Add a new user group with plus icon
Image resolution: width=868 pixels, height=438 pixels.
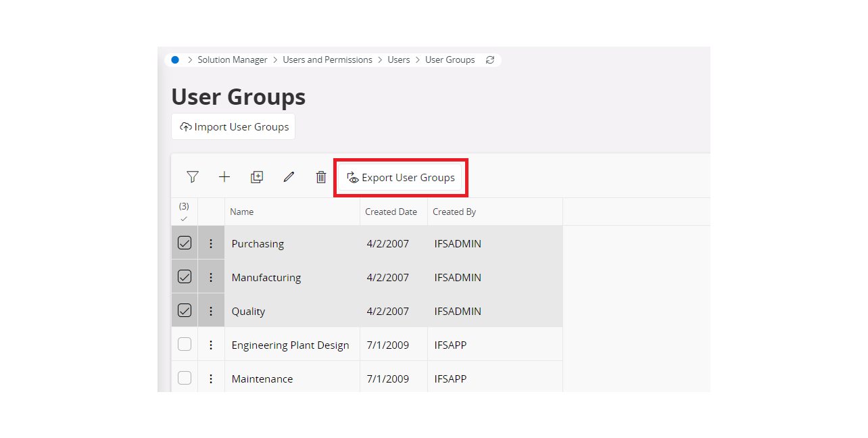click(224, 177)
